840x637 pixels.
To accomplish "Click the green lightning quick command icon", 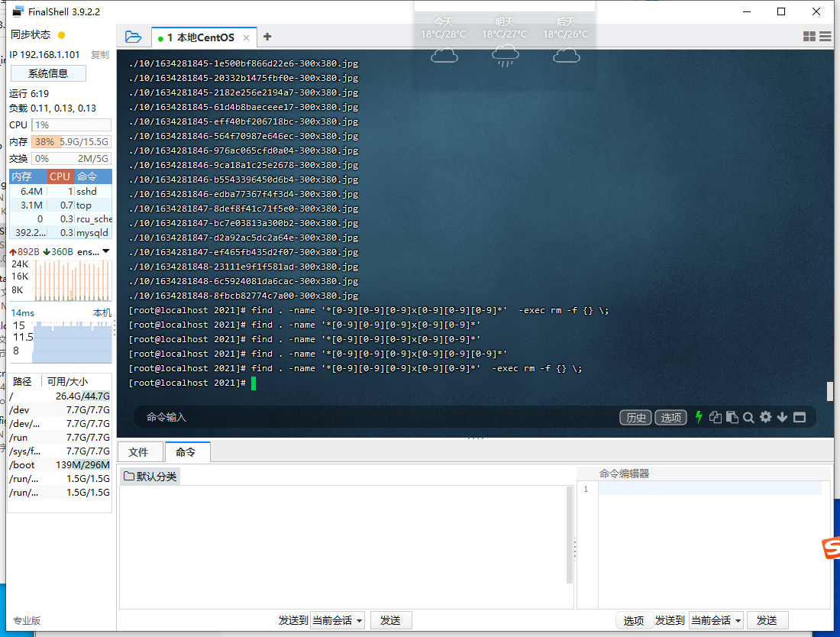I will tap(698, 417).
